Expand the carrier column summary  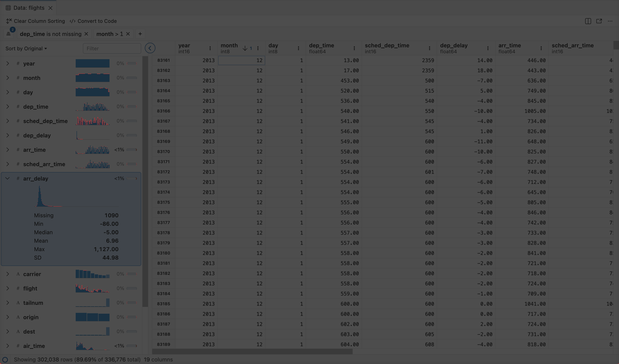tap(7, 274)
